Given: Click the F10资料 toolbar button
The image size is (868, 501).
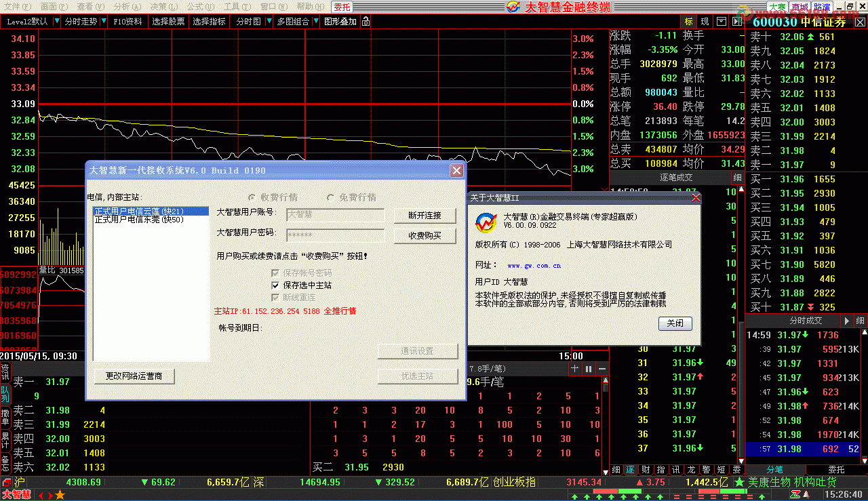Looking at the screenshot, I should (x=127, y=22).
